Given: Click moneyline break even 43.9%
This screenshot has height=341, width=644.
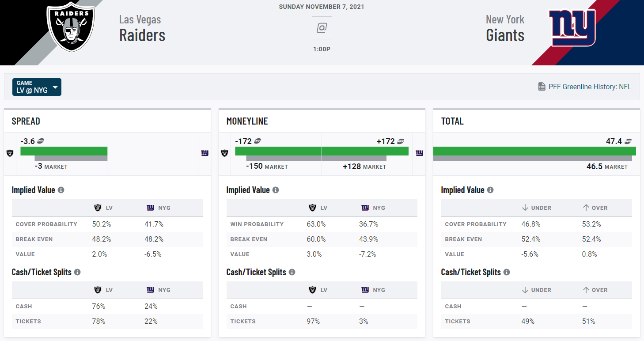Looking at the screenshot, I should pos(369,239).
